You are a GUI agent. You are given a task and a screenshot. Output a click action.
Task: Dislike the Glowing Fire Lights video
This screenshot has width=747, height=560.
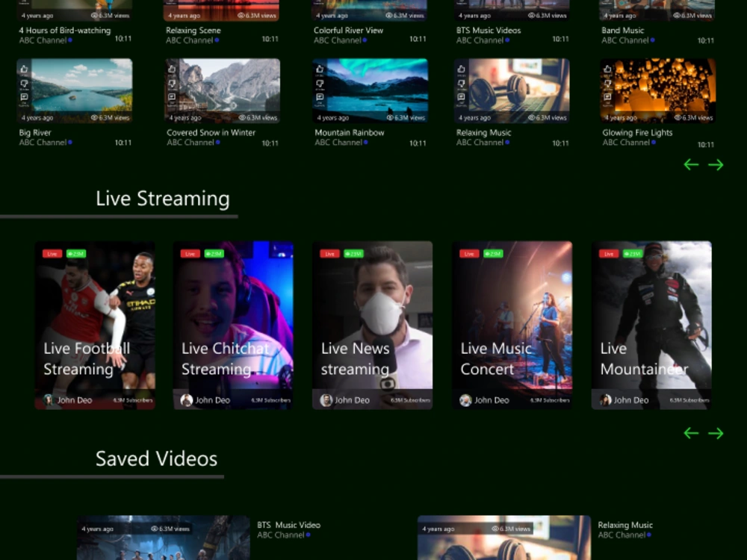[607, 84]
